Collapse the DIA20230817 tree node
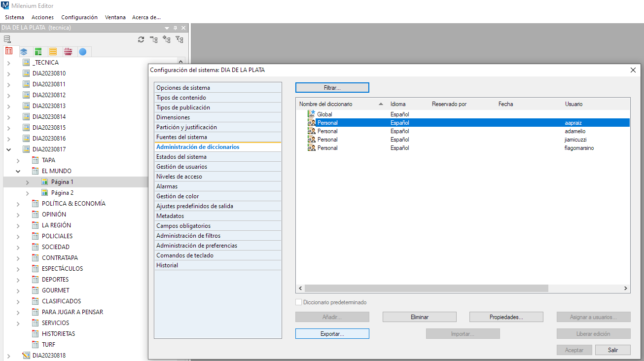Viewport: 644px width, 361px height. (x=8, y=149)
